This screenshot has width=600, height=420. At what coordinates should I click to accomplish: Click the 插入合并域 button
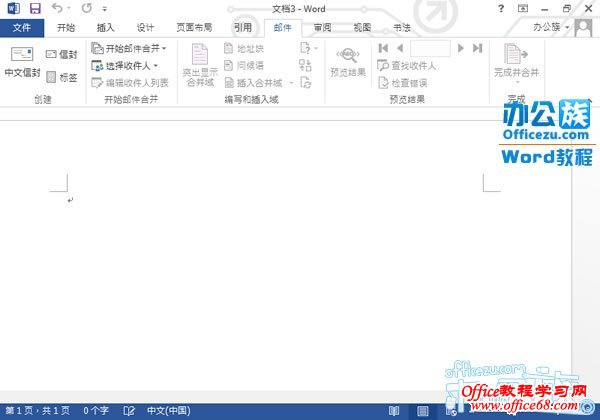pyautogui.click(x=254, y=83)
